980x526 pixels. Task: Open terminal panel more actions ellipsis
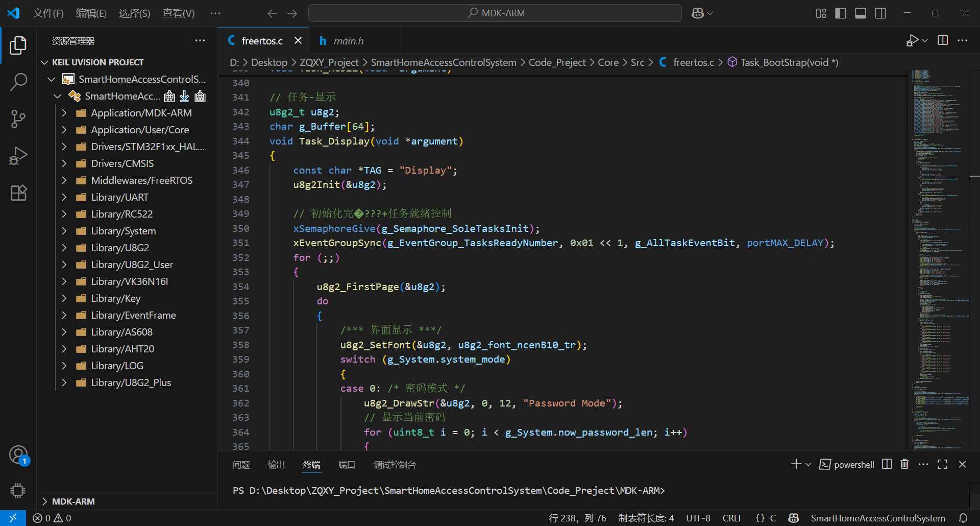[923, 464]
